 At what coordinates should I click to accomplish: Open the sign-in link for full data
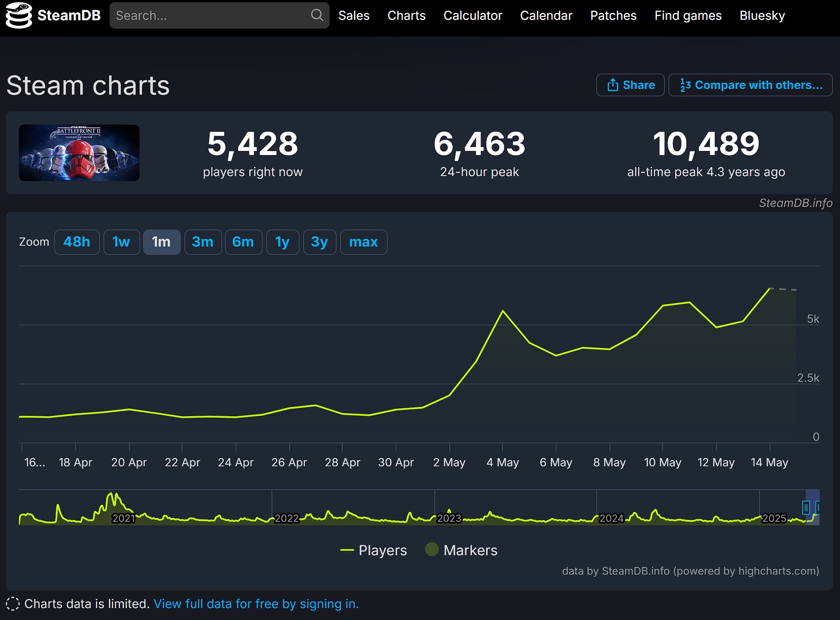point(256,604)
